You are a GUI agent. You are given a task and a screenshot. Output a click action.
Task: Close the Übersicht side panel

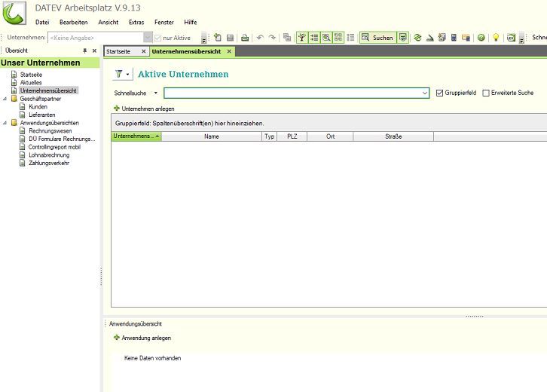[94, 51]
